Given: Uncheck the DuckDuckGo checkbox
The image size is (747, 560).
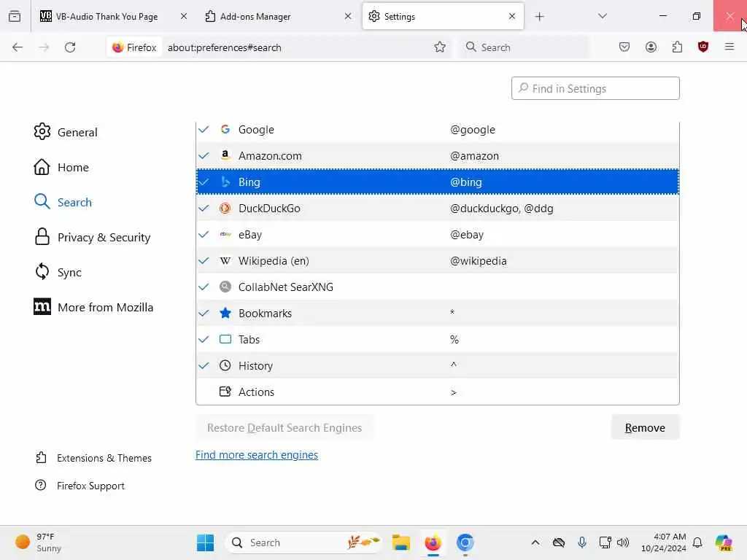Looking at the screenshot, I should [204, 208].
